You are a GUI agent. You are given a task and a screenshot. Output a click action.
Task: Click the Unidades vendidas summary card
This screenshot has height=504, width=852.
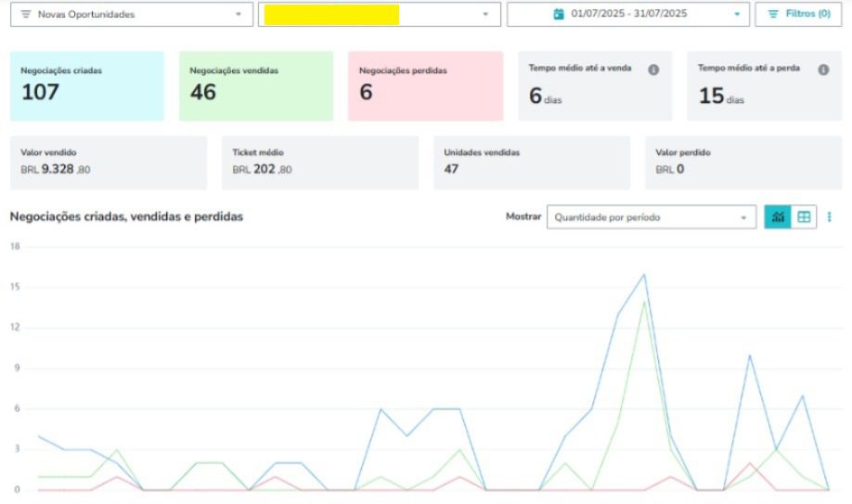point(531,162)
